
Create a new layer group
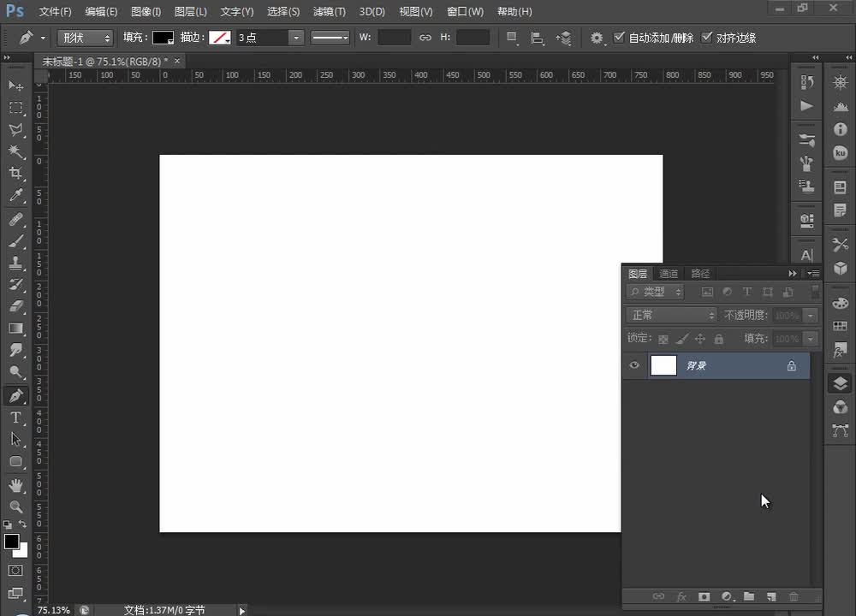pyautogui.click(x=749, y=596)
